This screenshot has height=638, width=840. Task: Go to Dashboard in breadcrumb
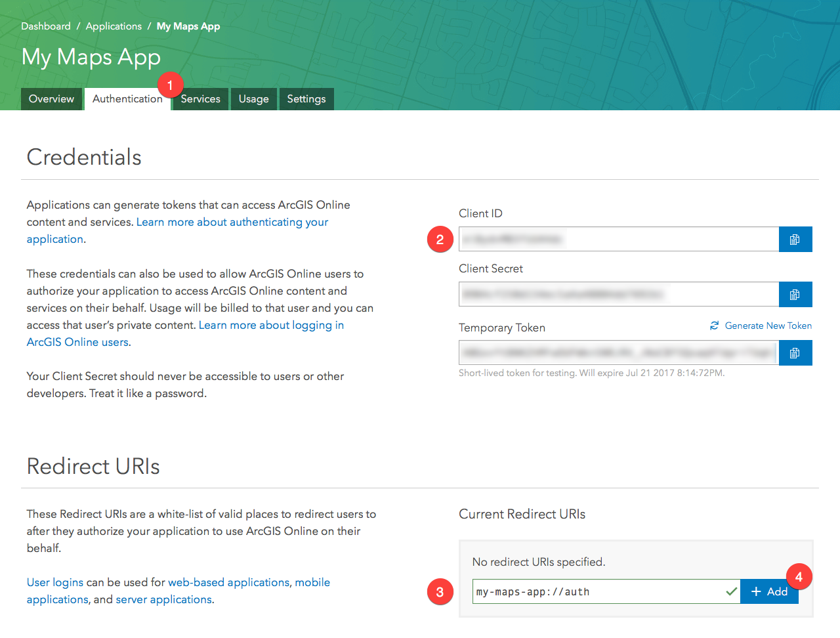(x=46, y=26)
